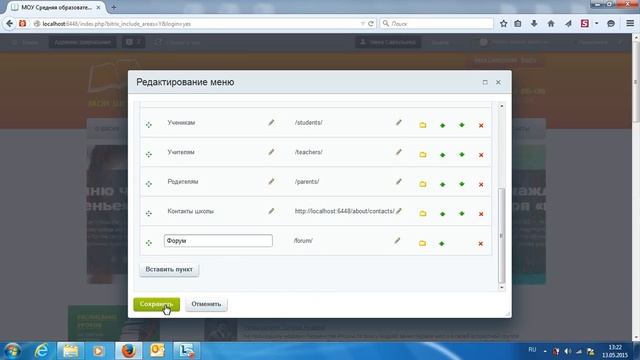Open the folder browser for the /parents/ row

tap(423, 184)
